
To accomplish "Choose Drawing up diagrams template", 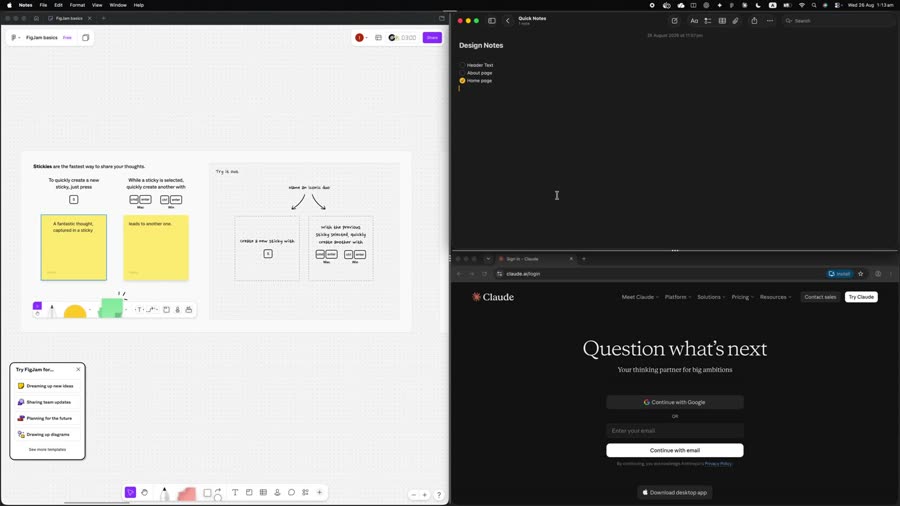I will tap(47, 434).
